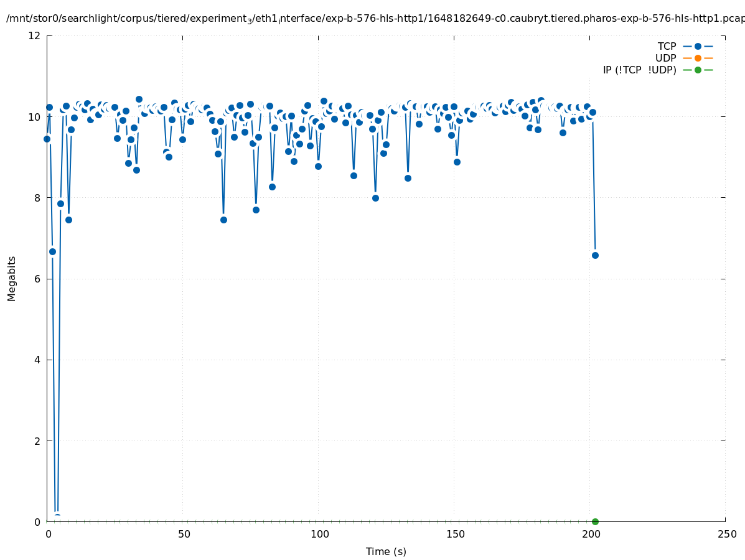Select the TCP legend label
The image size is (745, 560).
pos(667,46)
